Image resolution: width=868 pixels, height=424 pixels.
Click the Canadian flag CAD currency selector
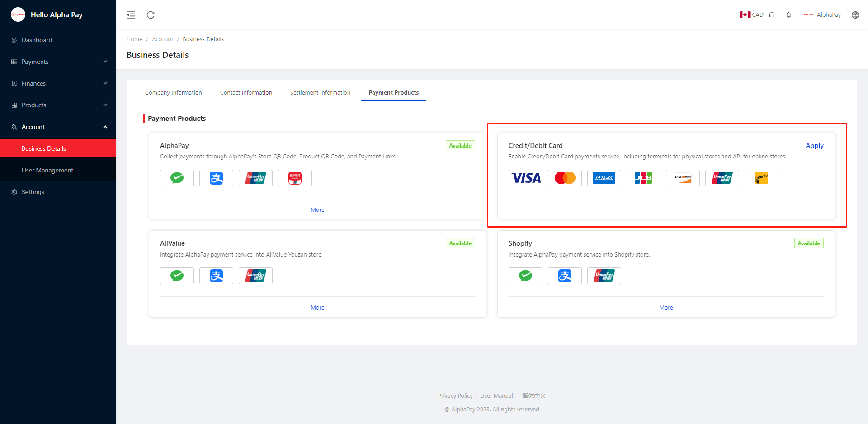(751, 15)
